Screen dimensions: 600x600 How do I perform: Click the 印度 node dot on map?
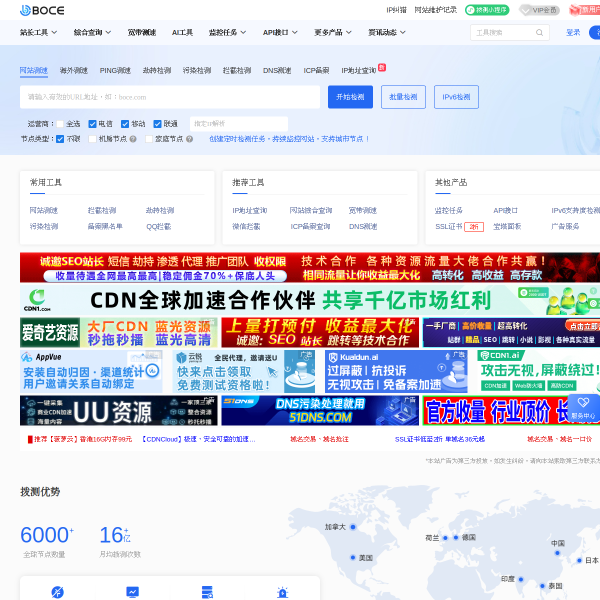pyautogui.click(x=520, y=579)
